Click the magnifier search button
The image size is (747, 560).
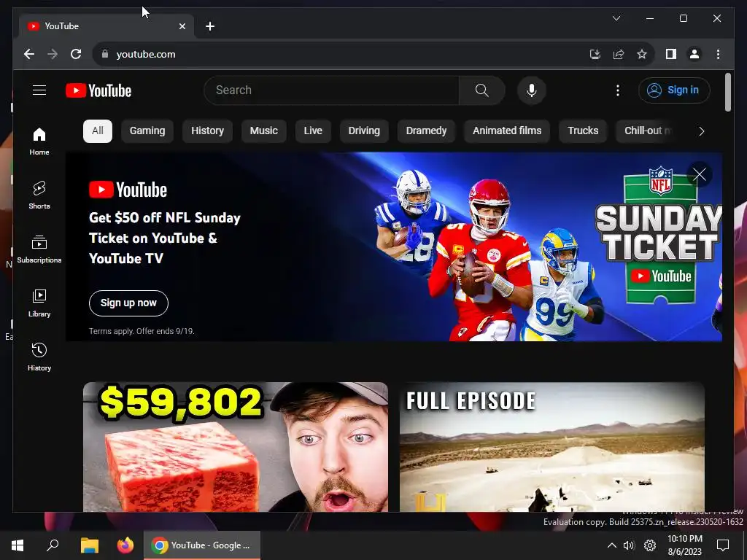[x=481, y=90]
